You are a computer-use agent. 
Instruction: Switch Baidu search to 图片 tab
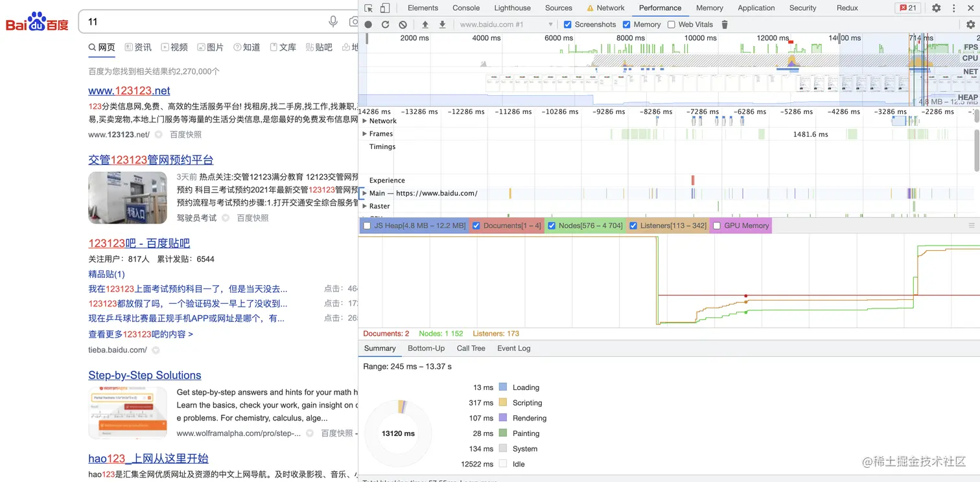coord(211,47)
